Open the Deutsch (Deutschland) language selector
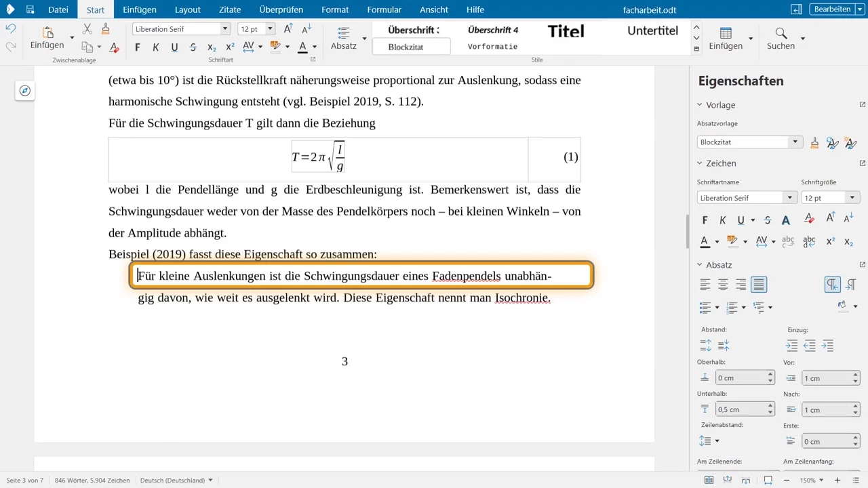The height and width of the screenshot is (488, 868). tap(176, 481)
